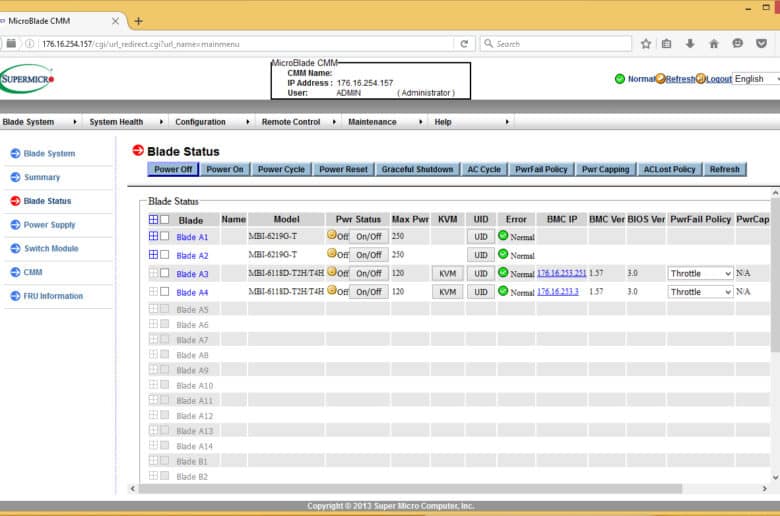Click the Blade System sidebar arrow icon
The image size is (780, 516).
point(15,153)
